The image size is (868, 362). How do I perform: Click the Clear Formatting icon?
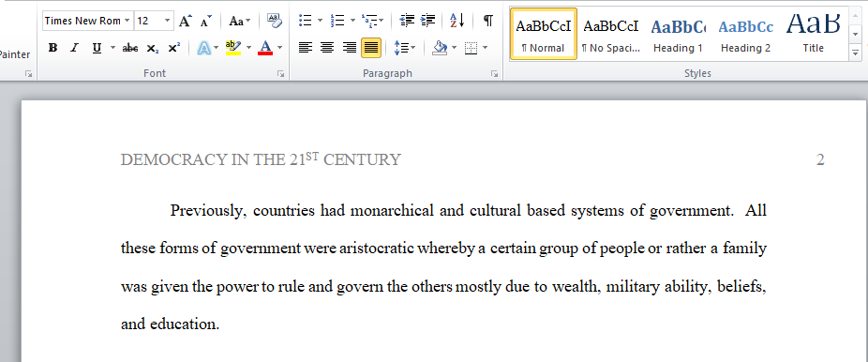[x=274, y=21]
